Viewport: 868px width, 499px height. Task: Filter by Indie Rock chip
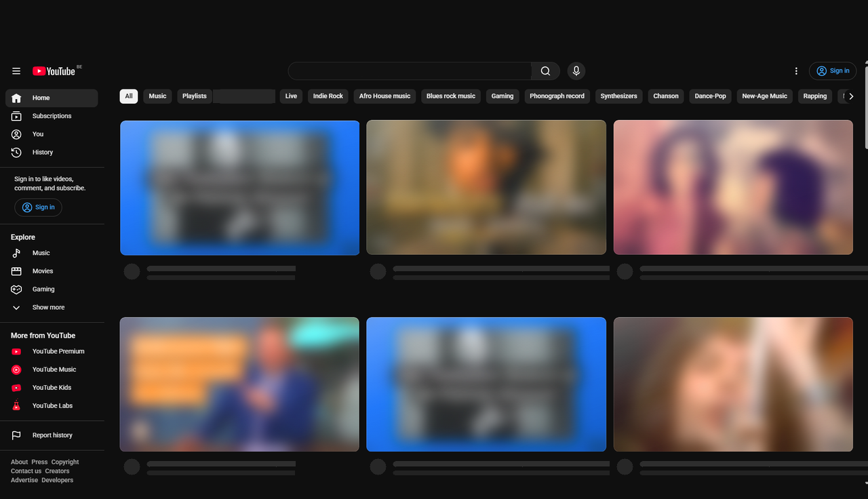328,96
